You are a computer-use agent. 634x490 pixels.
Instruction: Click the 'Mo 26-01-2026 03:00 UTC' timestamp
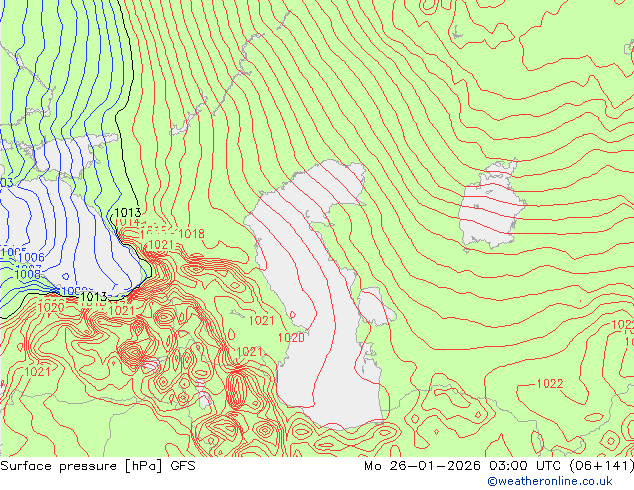click(x=464, y=466)
